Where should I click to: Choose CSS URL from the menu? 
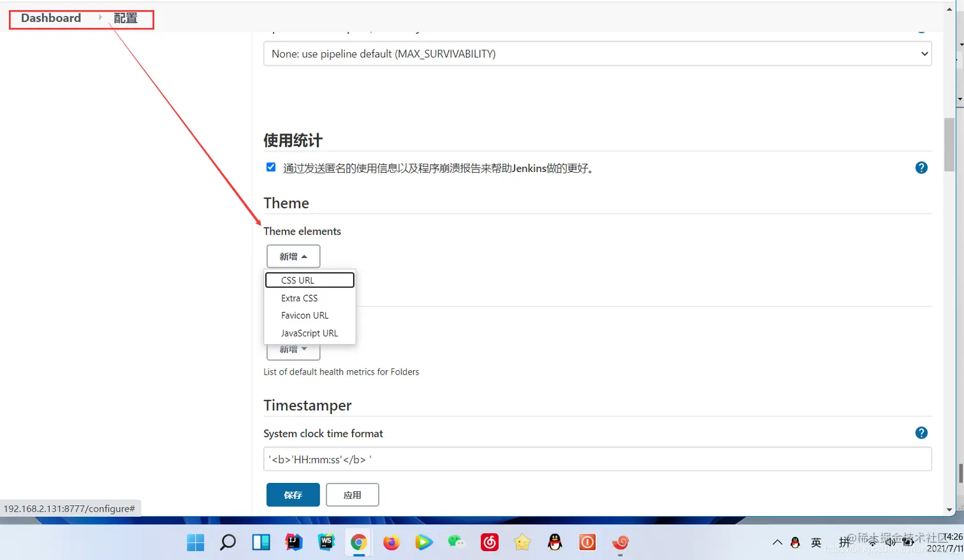[x=310, y=280]
